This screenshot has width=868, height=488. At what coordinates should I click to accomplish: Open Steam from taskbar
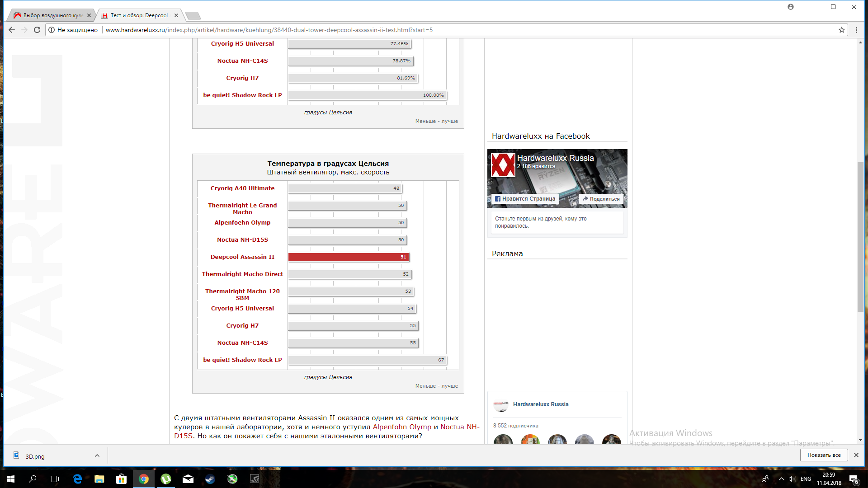click(210, 479)
